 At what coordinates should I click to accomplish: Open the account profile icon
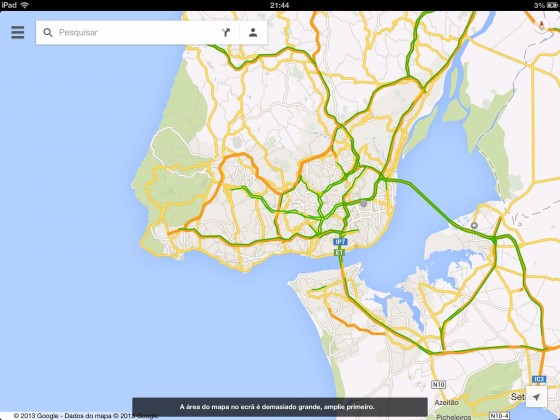pos(253,32)
